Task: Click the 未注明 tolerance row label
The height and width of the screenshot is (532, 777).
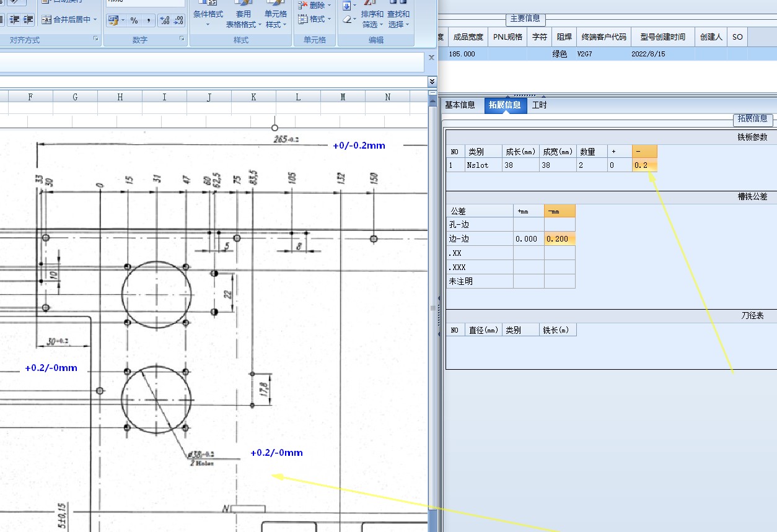Action: pyautogui.click(x=480, y=281)
